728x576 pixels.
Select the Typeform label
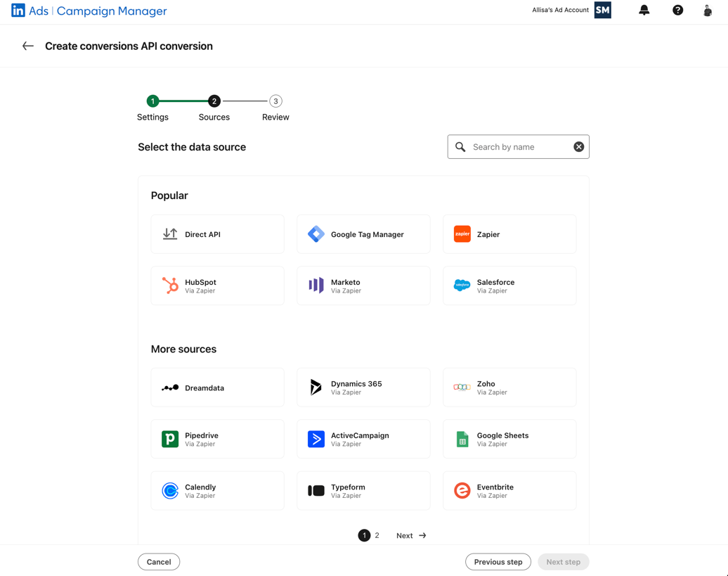tap(348, 487)
